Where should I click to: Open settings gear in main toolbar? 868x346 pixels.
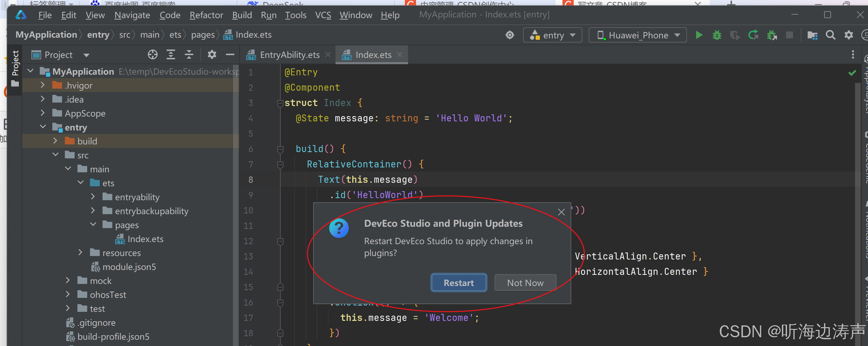(x=849, y=35)
